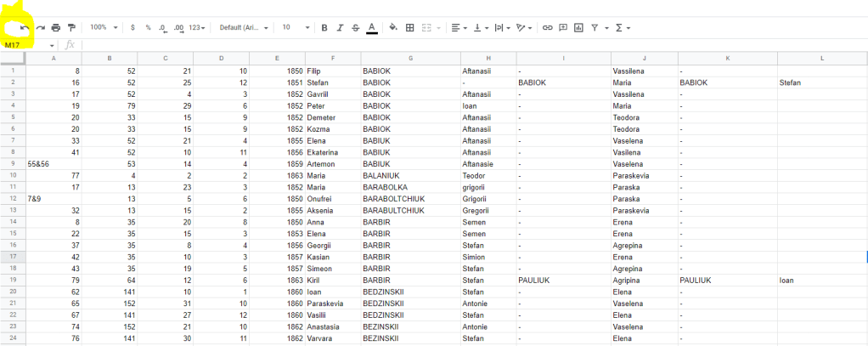Open the text color picker
Image resolution: width=868 pixels, height=346 pixels.
372,28
